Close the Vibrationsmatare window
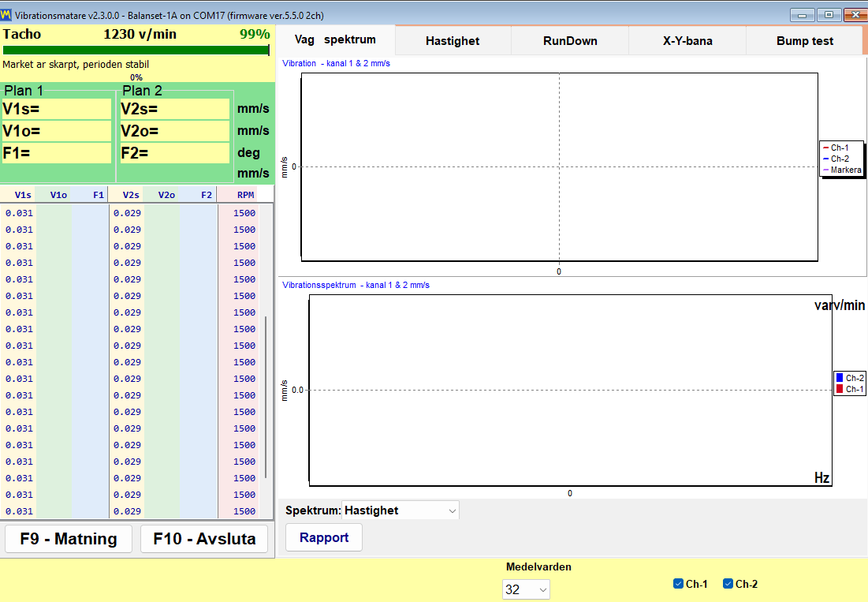 point(855,15)
